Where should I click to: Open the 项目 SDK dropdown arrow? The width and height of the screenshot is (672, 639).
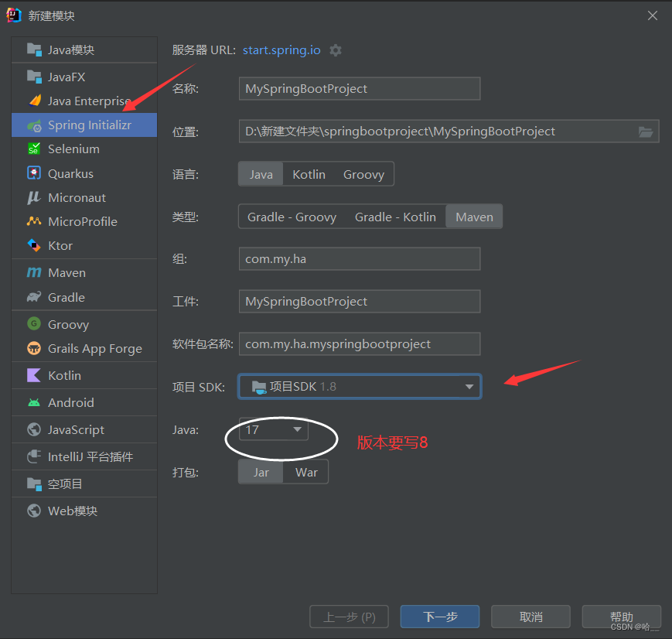pyautogui.click(x=469, y=387)
